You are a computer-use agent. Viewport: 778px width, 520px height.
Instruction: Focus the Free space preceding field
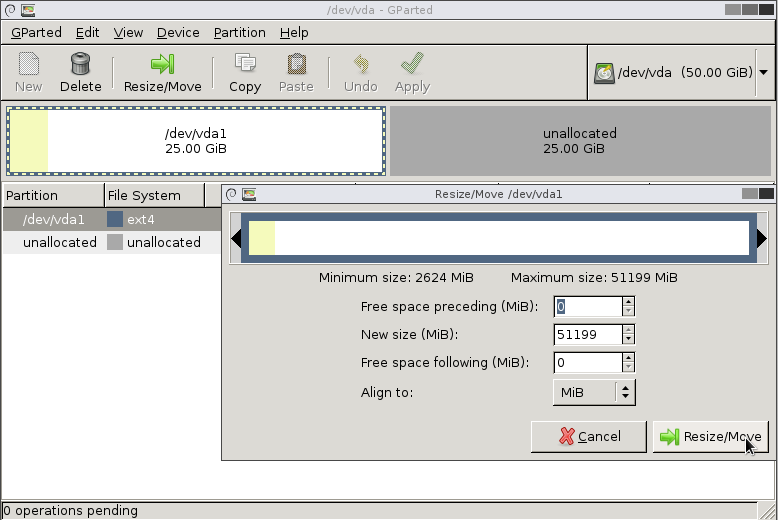click(x=587, y=307)
